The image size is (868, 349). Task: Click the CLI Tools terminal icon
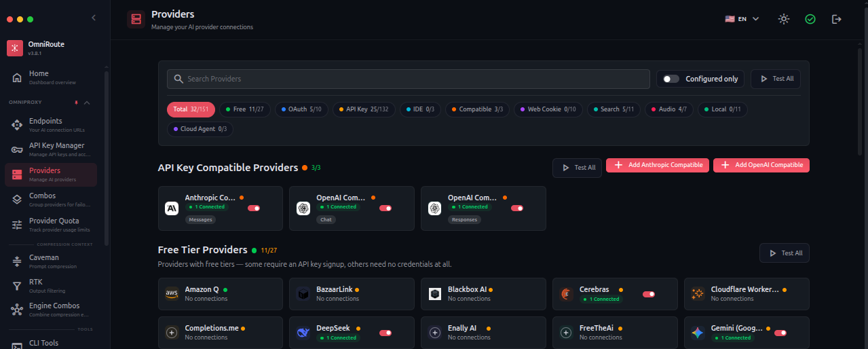(x=17, y=345)
